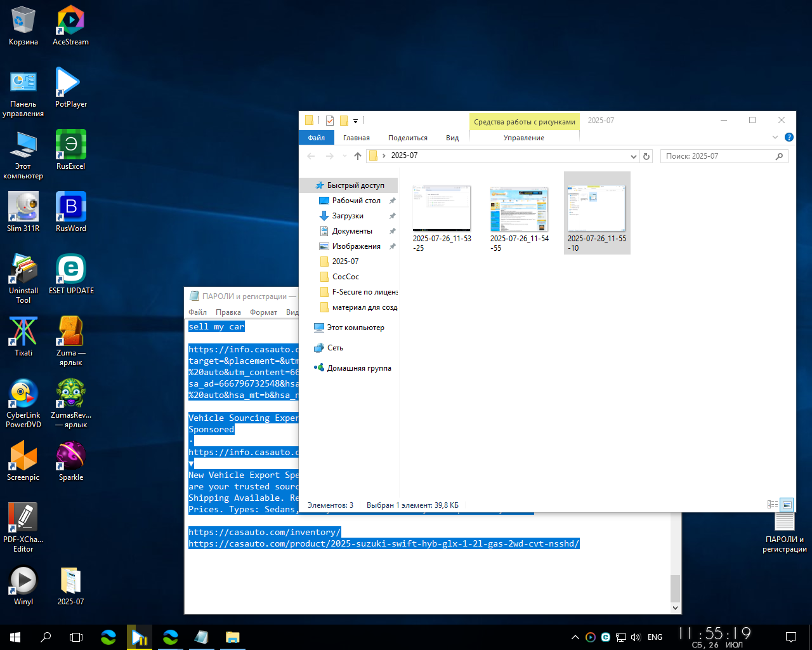
Task: Switch to details list view in status bar
Action: click(773, 505)
